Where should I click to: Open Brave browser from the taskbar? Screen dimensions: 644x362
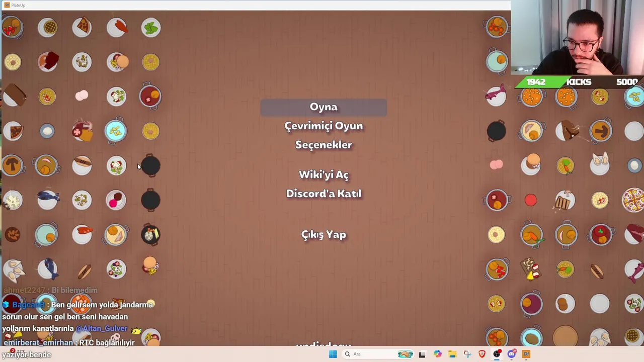click(x=482, y=354)
